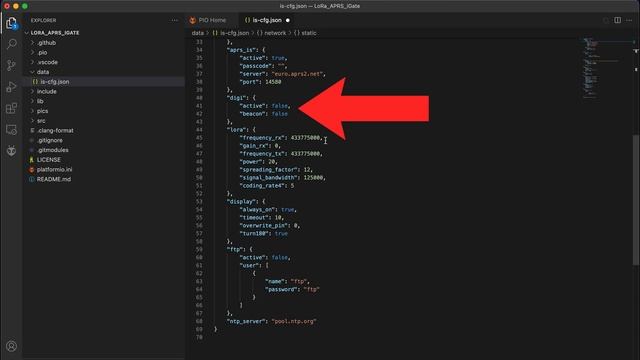The image size is (640, 360).
Task: Expand the include folder
Action: (x=47, y=91)
